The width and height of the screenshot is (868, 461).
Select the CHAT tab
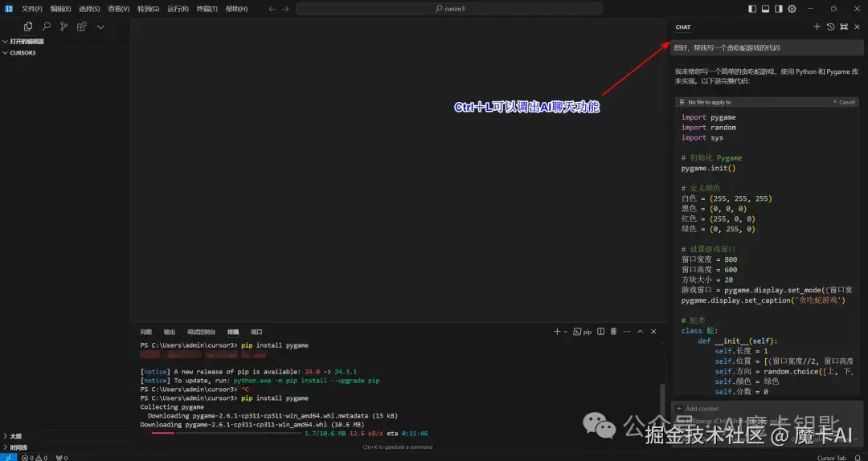click(x=682, y=27)
